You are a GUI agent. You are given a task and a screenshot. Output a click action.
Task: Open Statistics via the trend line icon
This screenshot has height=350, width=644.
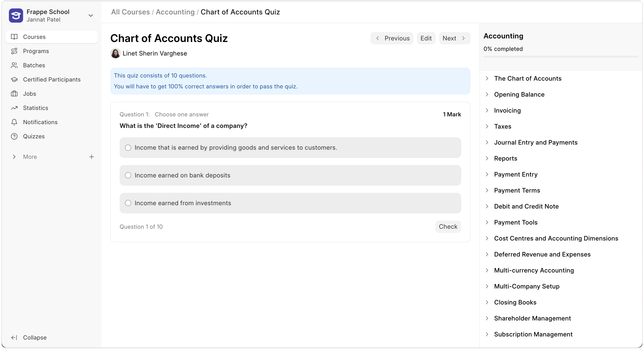tap(14, 108)
